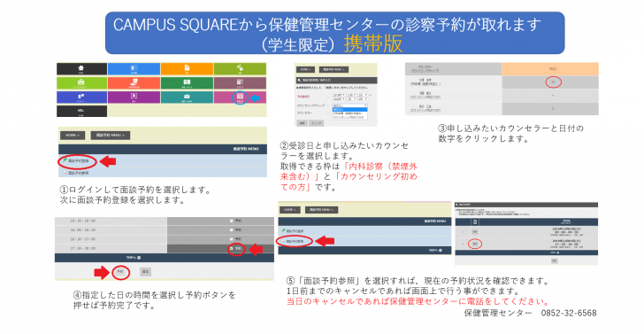
Task: Open the orange tile with document icon
Action: click(x=187, y=69)
